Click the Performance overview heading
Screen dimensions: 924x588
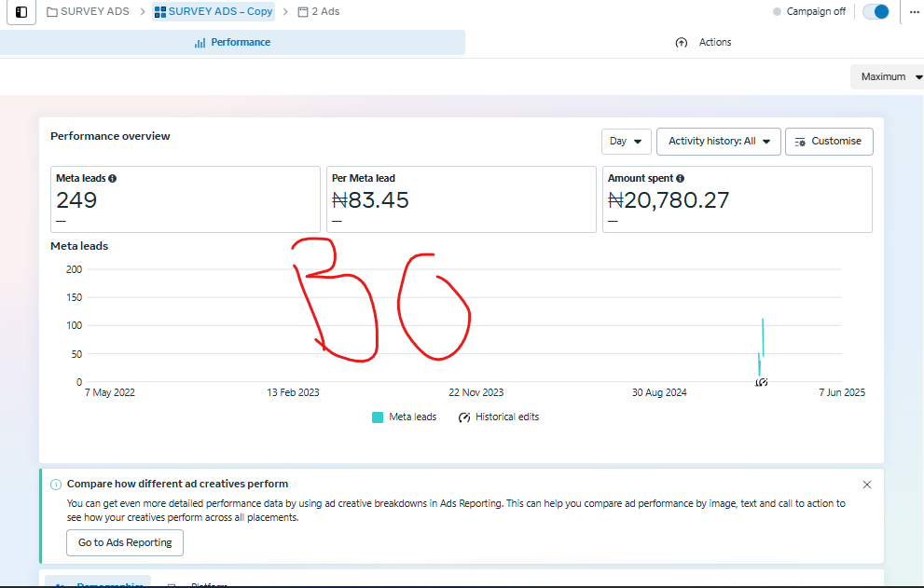110,136
